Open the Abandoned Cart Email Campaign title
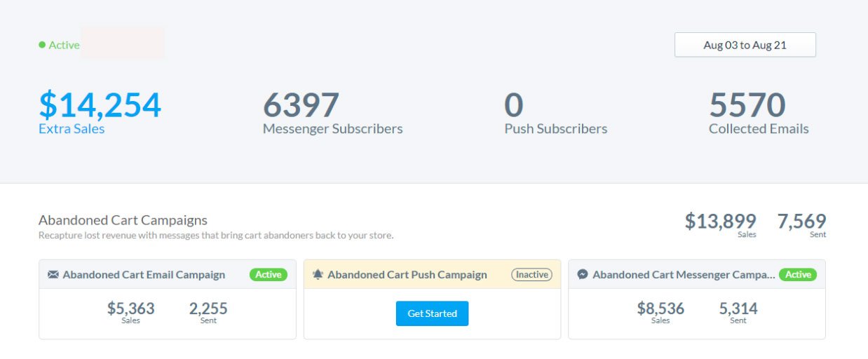The image size is (868, 359). click(x=144, y=275)
